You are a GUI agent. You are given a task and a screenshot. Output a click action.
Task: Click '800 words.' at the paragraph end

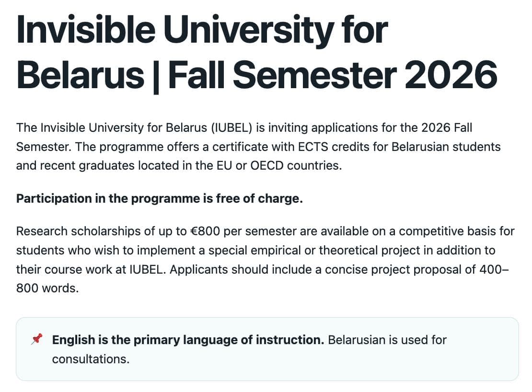[47, 288]
